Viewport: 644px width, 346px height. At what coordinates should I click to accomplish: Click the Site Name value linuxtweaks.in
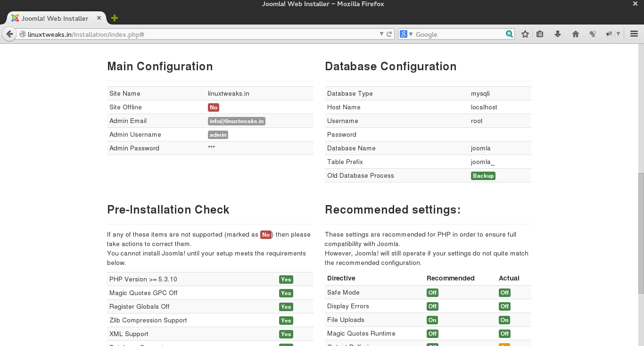(229, 93)
